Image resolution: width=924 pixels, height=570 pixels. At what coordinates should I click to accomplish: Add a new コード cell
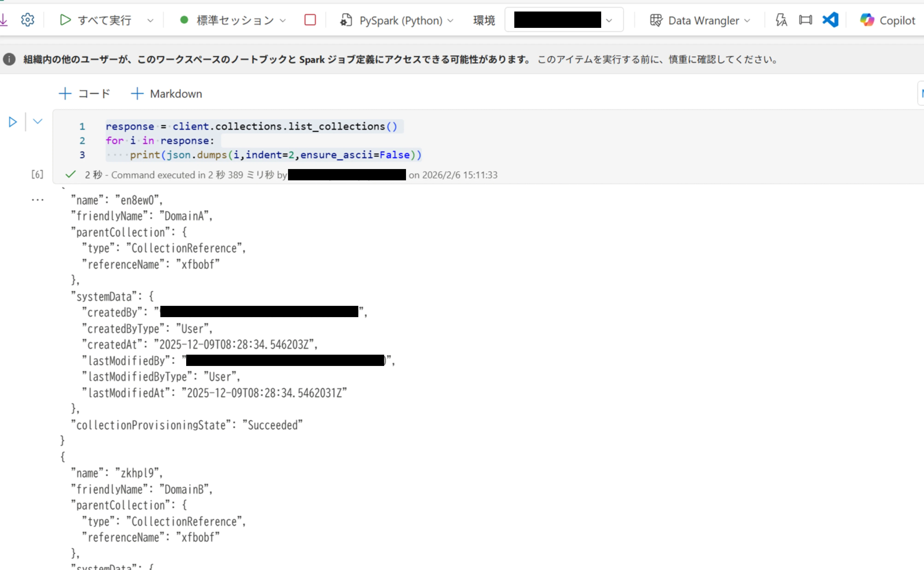(x=85, y=94)
